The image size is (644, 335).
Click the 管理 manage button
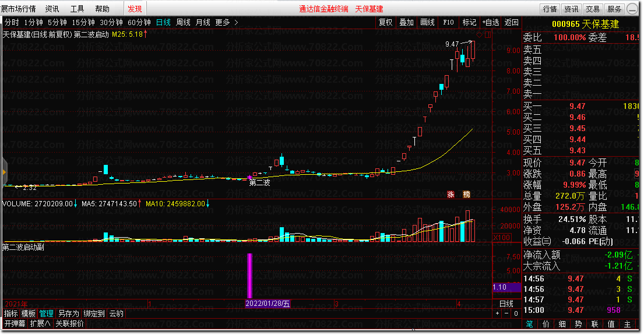point(47,313)
